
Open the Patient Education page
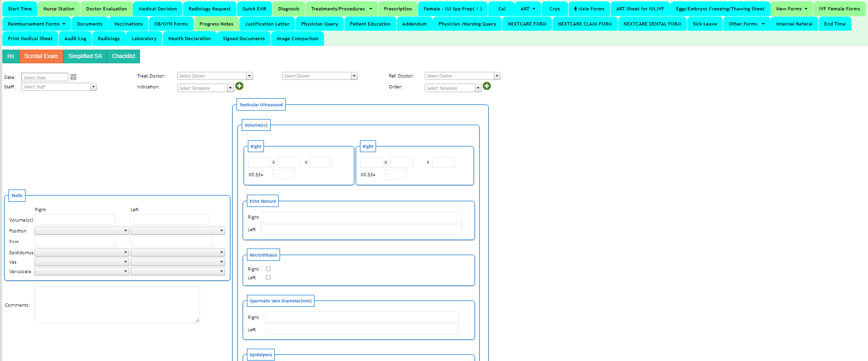370,24
